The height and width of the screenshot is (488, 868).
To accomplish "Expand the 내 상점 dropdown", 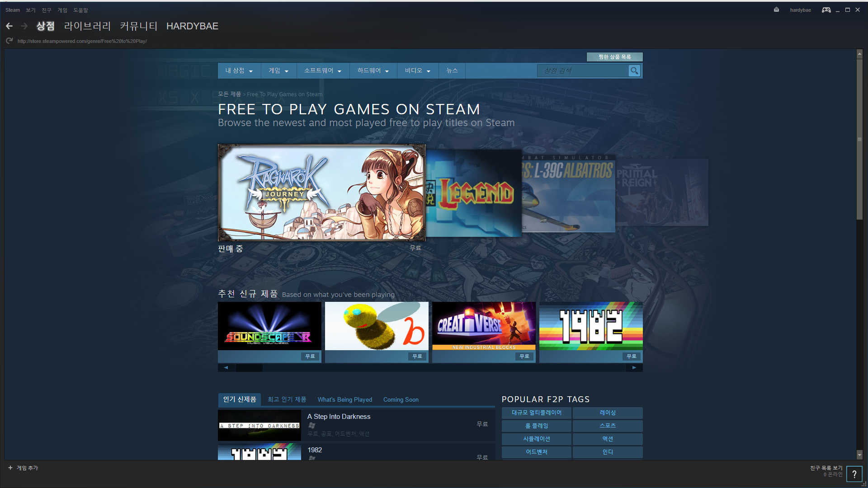I will (x=239, y=71).
